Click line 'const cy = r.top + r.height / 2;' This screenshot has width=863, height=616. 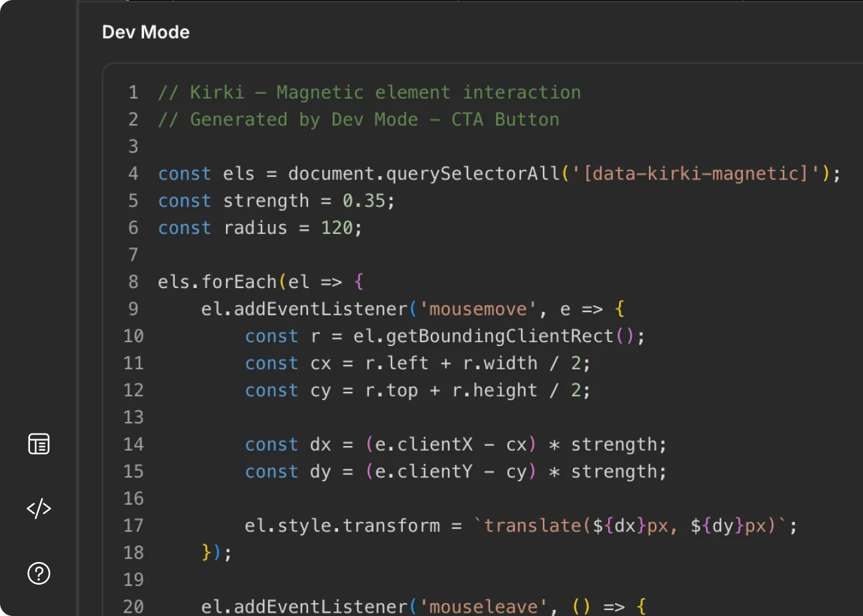tap(417, 391)
